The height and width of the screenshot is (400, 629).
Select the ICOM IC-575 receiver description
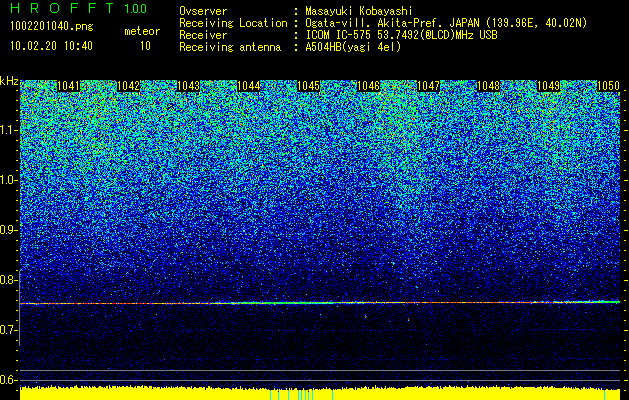401,35
